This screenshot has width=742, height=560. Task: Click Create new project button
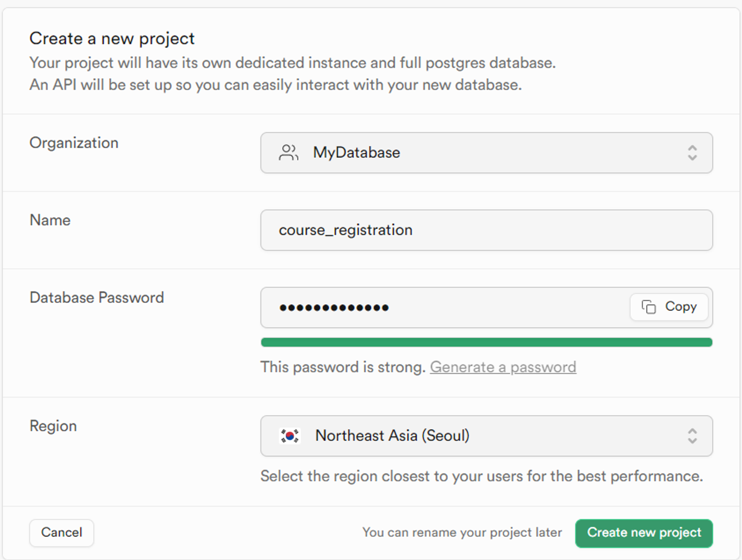(x=644, y=533)
